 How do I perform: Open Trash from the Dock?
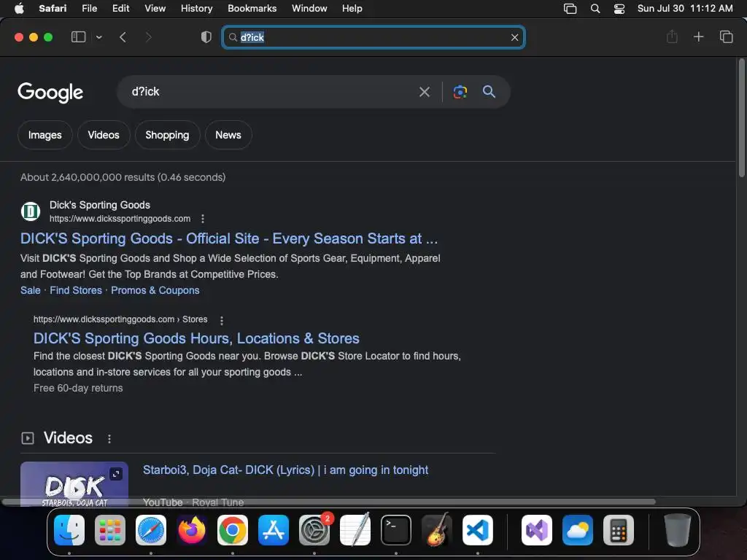tap(677, 530)
